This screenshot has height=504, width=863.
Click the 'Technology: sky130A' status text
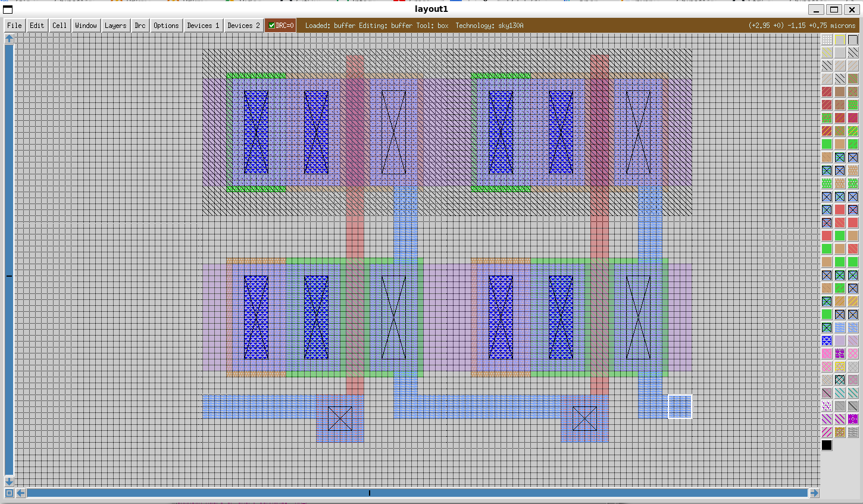489,26
